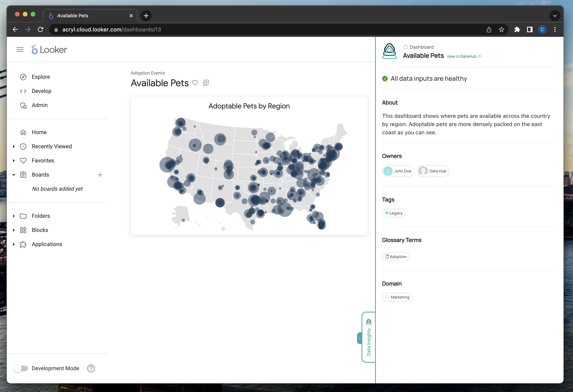Click the Legacy tag with green dot
Viewport: 573px width, 392px height.
point(394,213)
